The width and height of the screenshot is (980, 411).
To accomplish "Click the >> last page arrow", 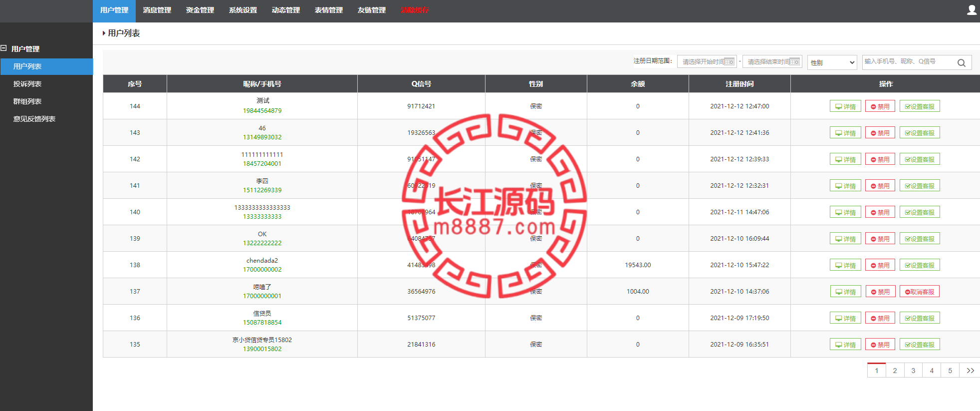I will pyautogui.click(x=970, y=371).
